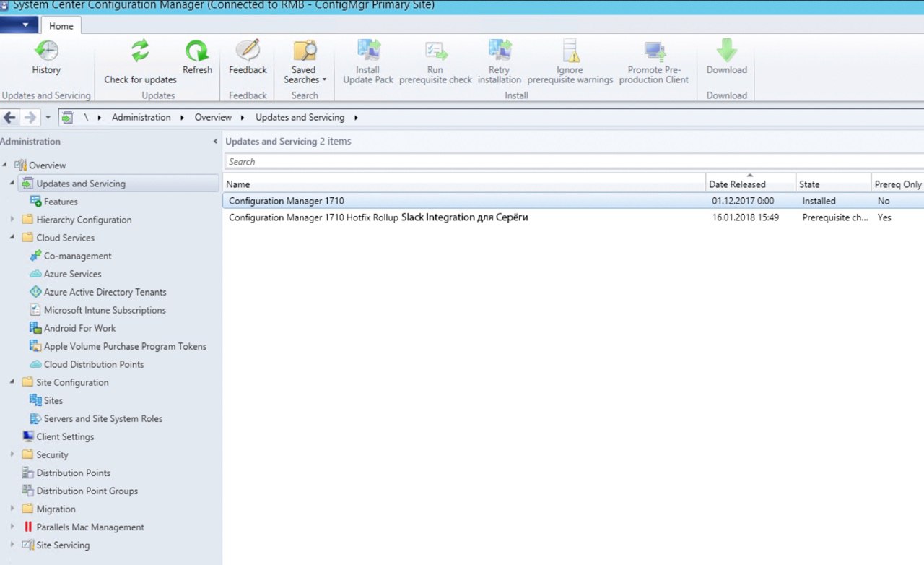Expand the Security folder
This screenshot has height=565, width=924.
[12, 454]
